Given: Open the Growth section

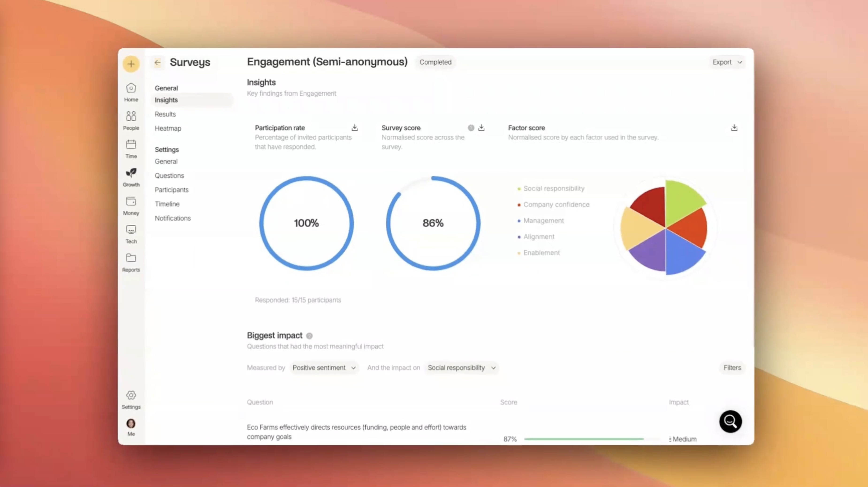Looking at the screenshot, I should [131, 177].
